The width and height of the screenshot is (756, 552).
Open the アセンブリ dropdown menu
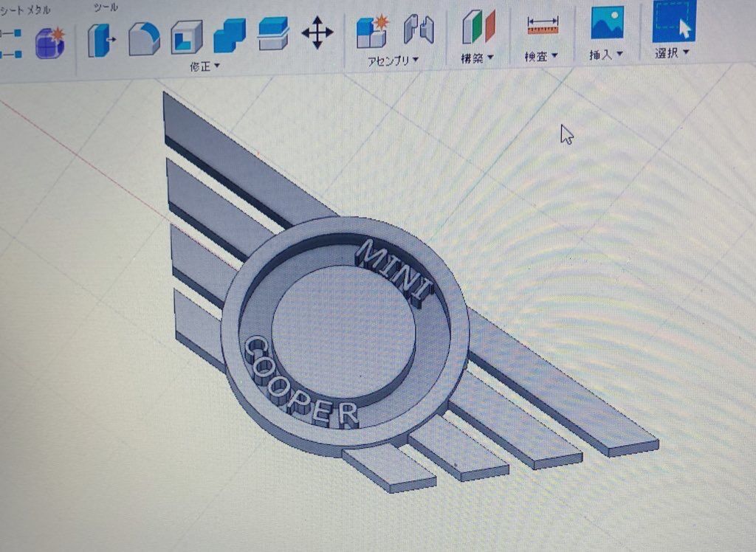coord(393,61)
